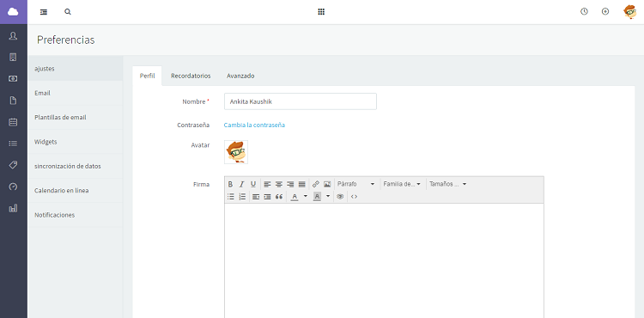Expand background color picker arrow

click(x=328, y=197)
